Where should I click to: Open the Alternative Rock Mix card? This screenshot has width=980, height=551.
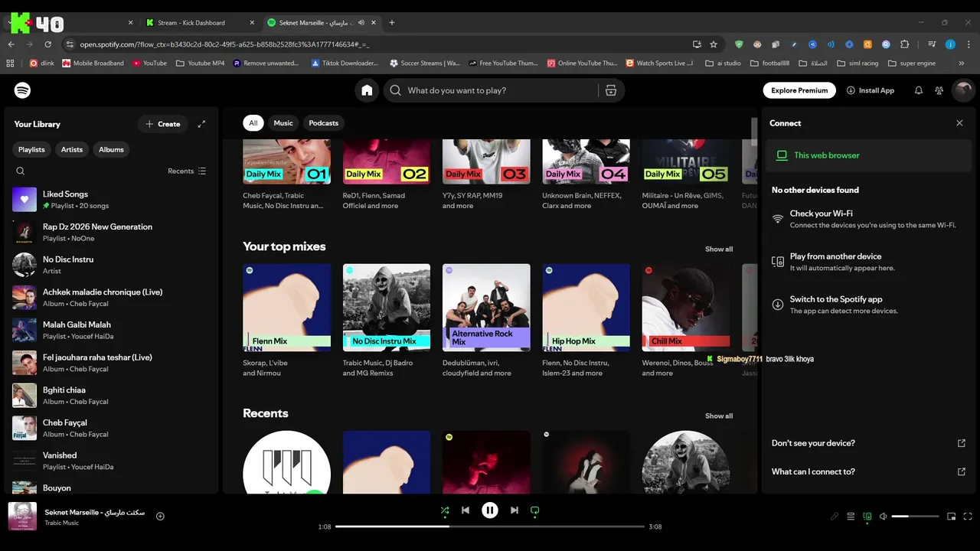click(486, 321)
